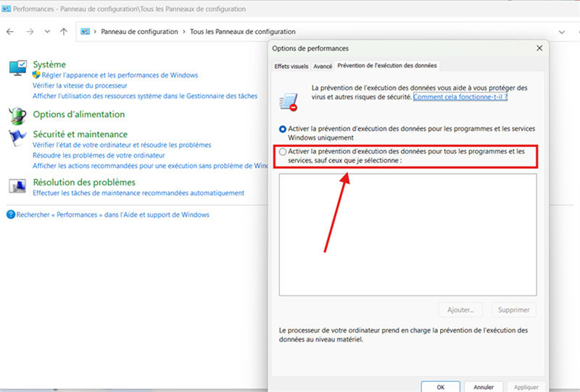Go up one folder level arrow
The image size is (580, 392).
click(64, 32)
